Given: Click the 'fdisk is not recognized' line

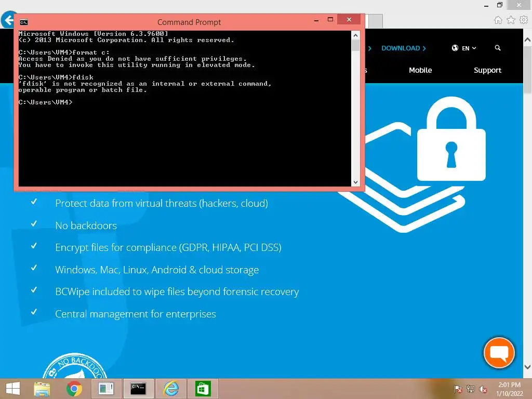Looking at the screenshot, I should 145,84.
